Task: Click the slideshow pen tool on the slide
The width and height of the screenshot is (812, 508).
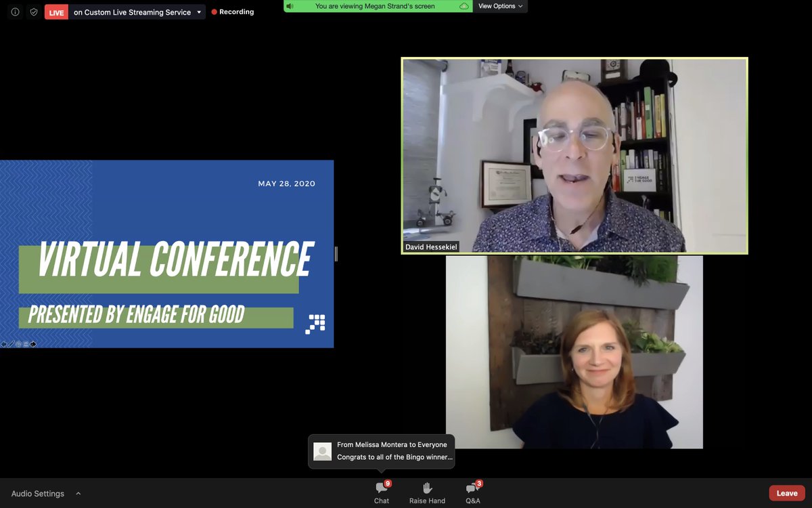Action: [12, 344]
